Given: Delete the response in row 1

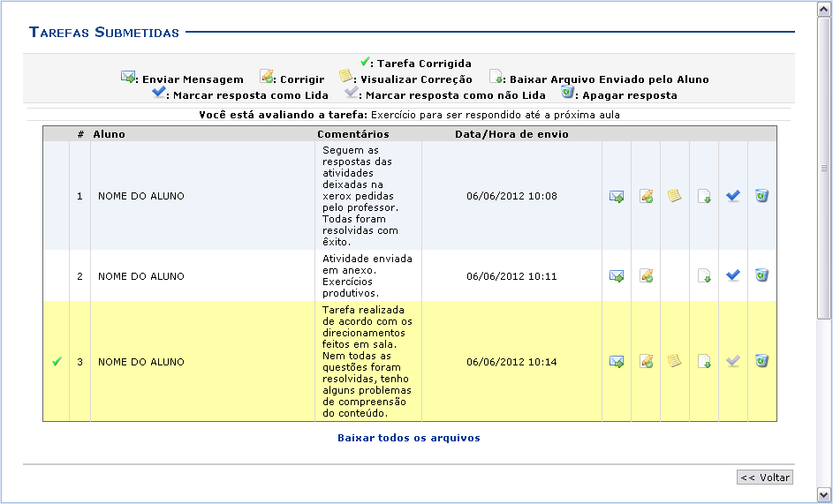Looking at the screenshot, I should (761, 196).
